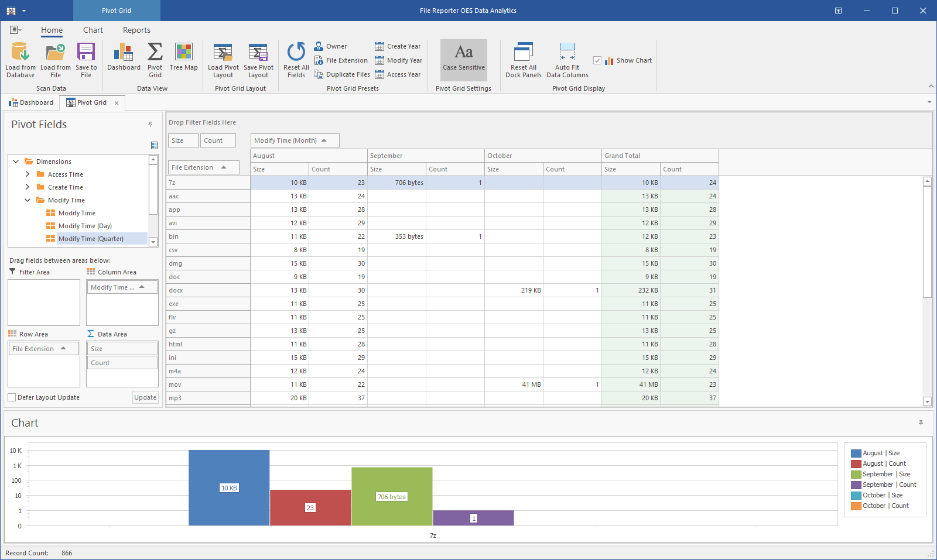Click the Pivot Grid sigma icon
This screenshot has height=560, width=937.
(x=155, y=53)
